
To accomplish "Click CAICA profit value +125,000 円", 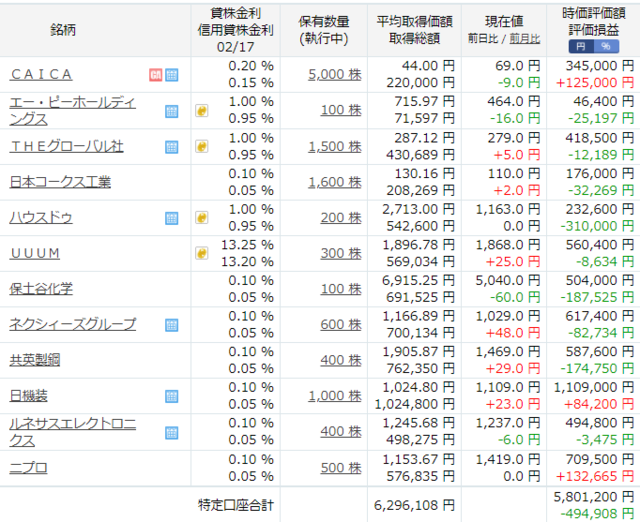I will pos(595,83).
